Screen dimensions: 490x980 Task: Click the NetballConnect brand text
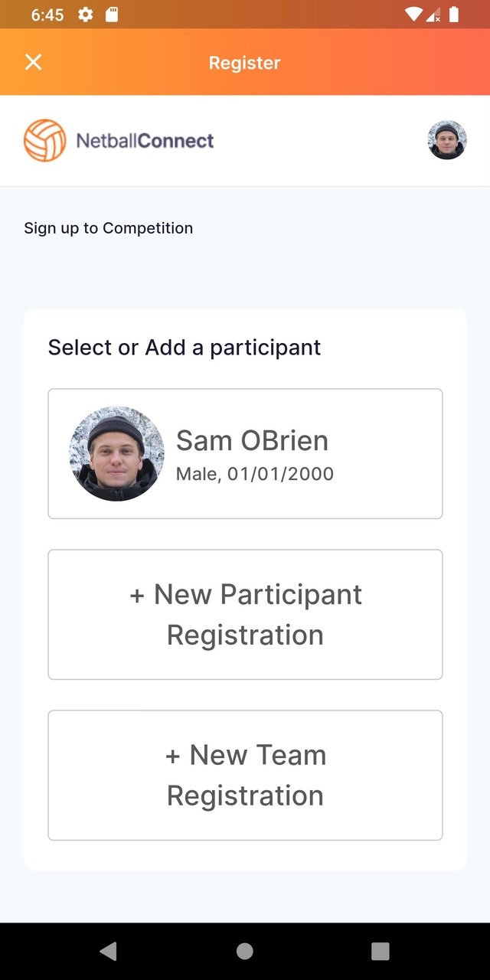coord(145,141)
